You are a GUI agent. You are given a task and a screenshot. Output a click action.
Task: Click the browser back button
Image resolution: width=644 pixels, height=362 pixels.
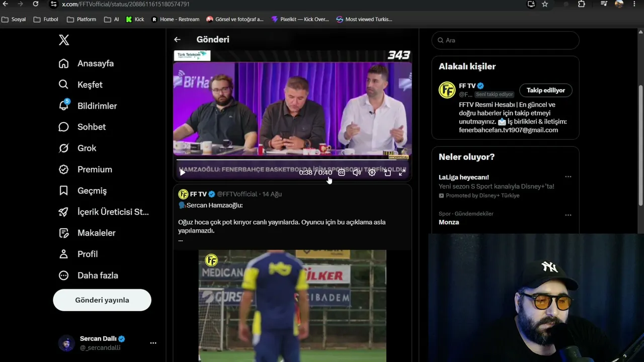(x=6, y=4)
